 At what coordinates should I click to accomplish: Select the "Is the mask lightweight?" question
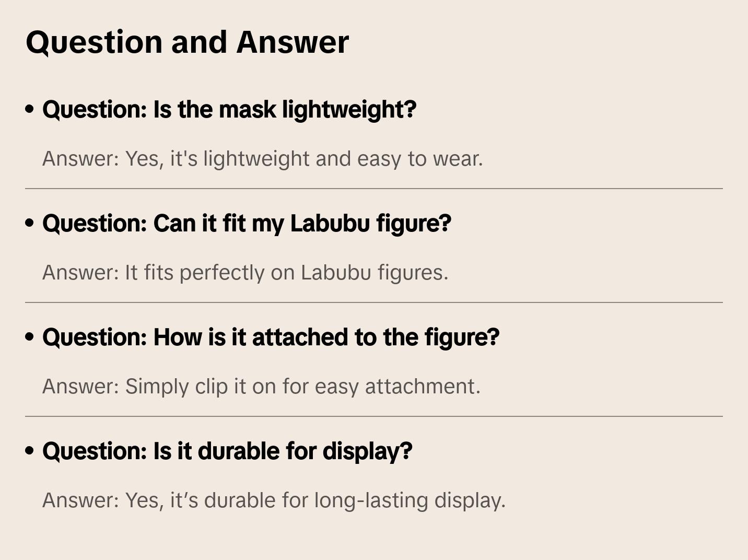click(229, 109)
